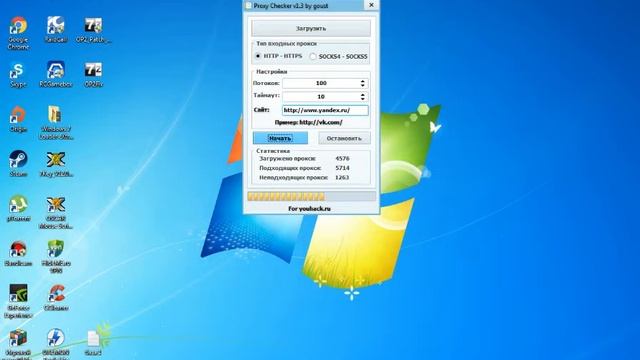Open the Origin desktop shortcut
Screen dimensions: 640x360
(x=18, y=115)
